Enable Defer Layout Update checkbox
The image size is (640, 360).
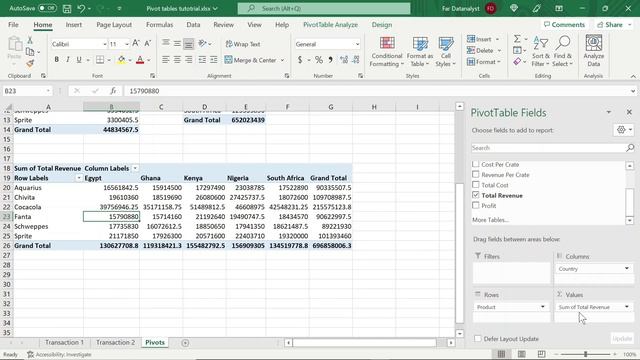pyautogui.click(x=478, y=338)
